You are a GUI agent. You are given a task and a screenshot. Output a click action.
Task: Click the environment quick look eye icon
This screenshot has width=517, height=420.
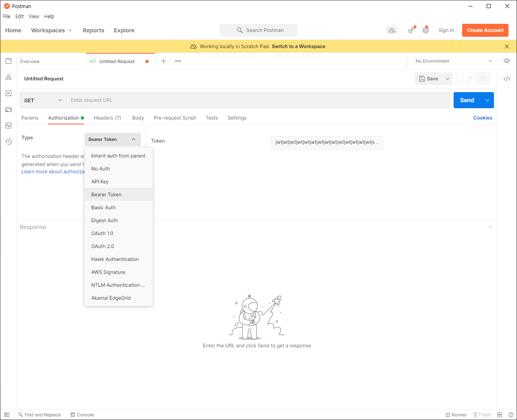[x=507, y=61]
